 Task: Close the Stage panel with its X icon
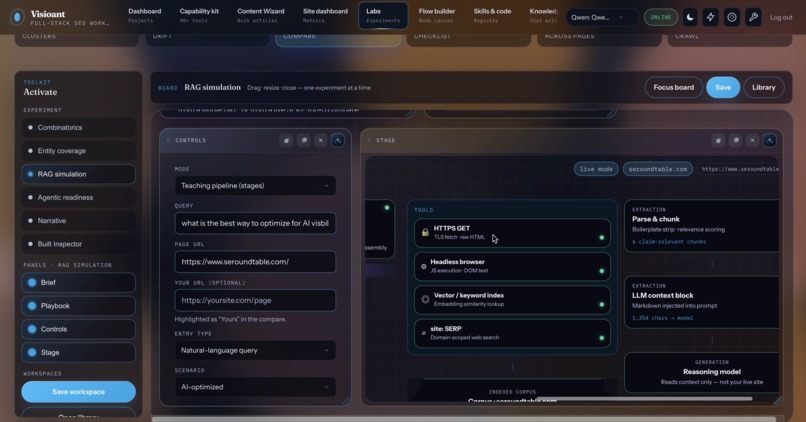(x=753, y=140)
